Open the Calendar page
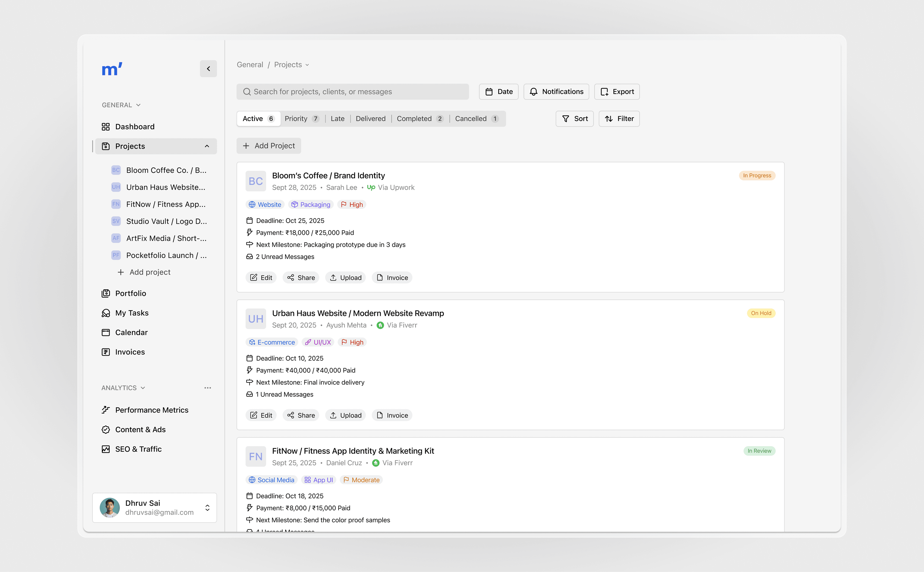The image size is (924, 572). [131, 332]
